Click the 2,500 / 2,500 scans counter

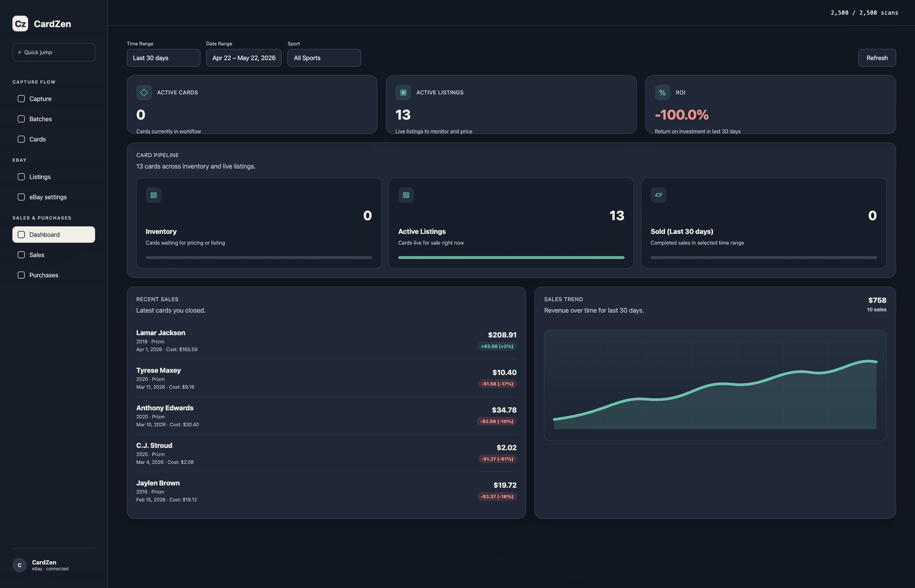click(864, 13)
